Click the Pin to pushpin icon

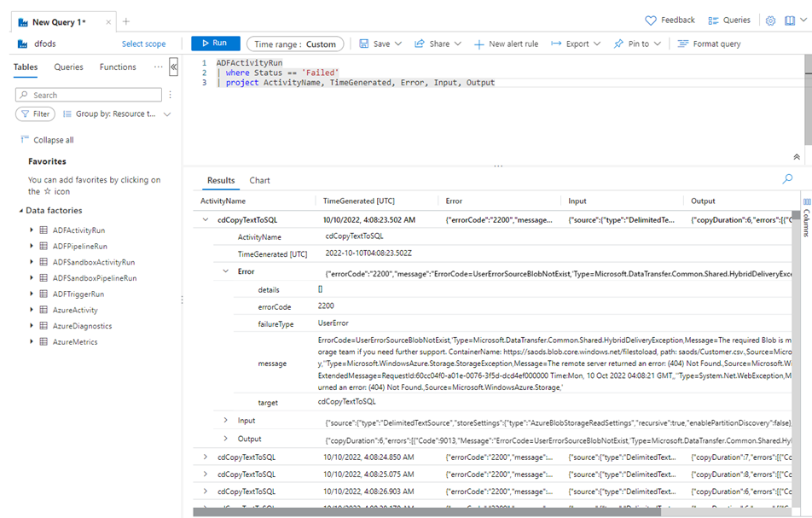pos(618,44)
